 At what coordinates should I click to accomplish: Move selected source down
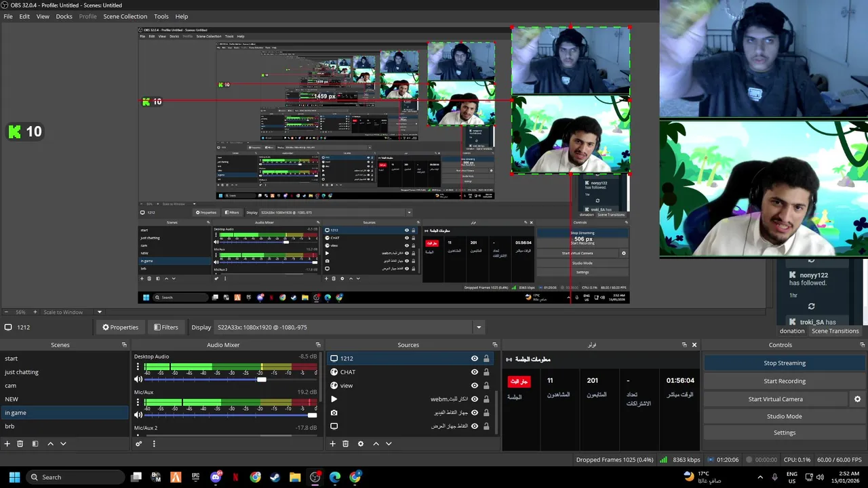tap(389, 444)
